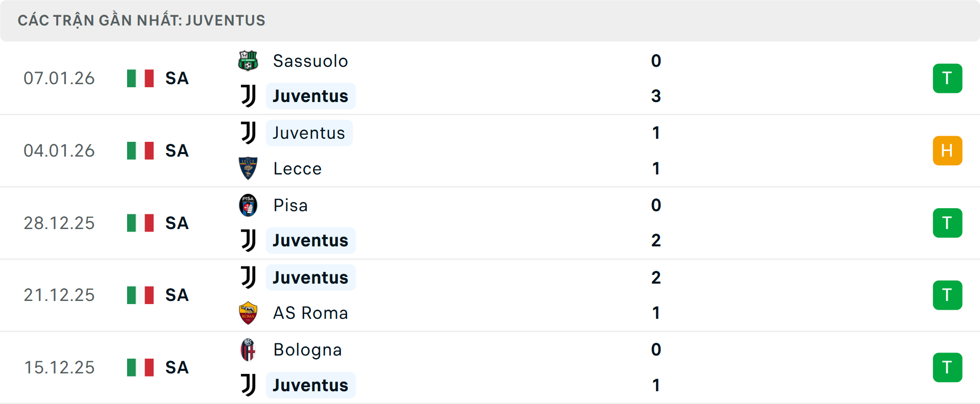Open the Juventus team page link

310,96
